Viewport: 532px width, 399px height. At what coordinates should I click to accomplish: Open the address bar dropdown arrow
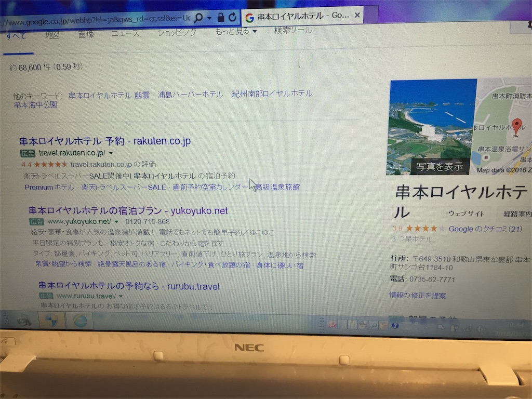click(x=209, y=18)
